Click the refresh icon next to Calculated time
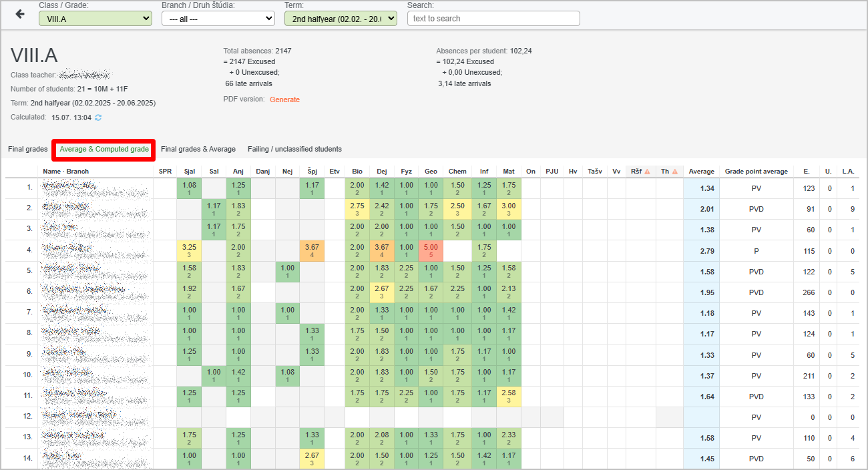Viewport: 868px width, 470px height. 99,117
